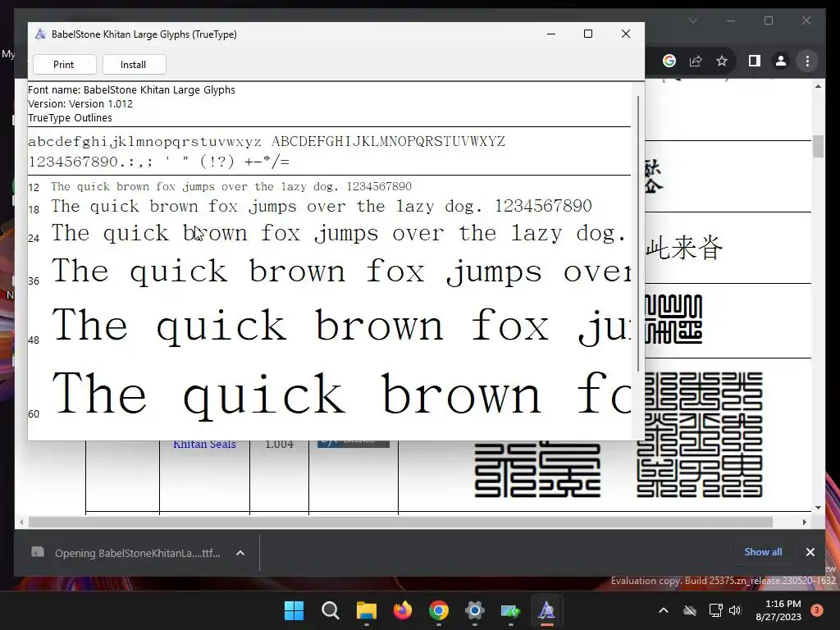Open Settings gear app in taskbar
840x630 pixels.
click(475, 610)
